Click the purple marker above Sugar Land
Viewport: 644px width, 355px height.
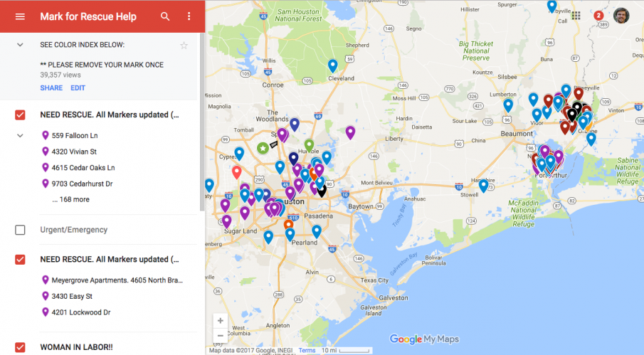226,221
